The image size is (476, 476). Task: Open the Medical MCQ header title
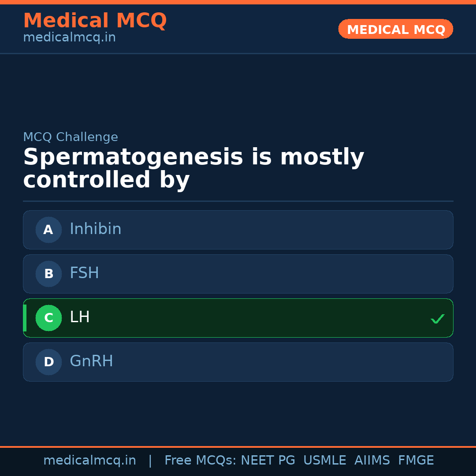pyautogui.click(x=95, y=21)
